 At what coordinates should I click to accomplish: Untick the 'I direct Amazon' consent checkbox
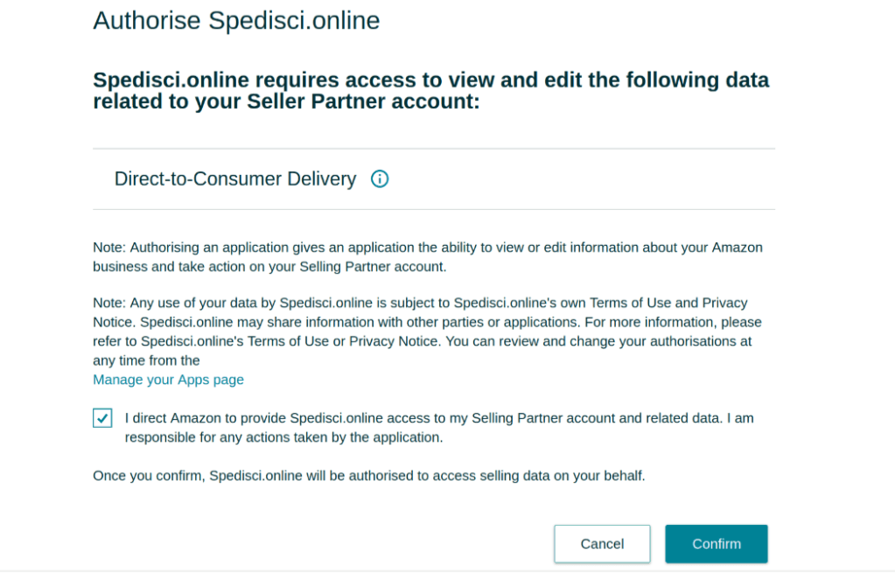point(102,418)
